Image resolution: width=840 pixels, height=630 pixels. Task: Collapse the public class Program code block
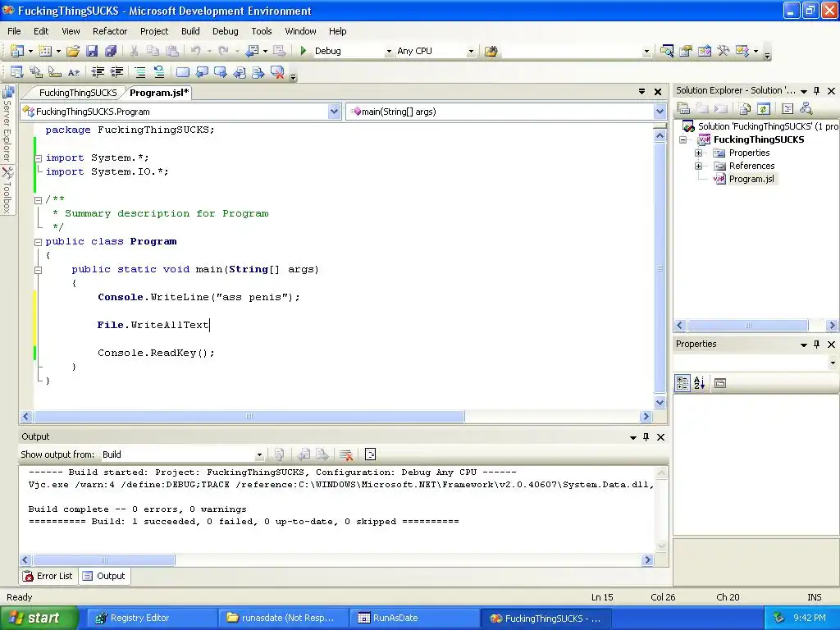click(x=38, y=242)
